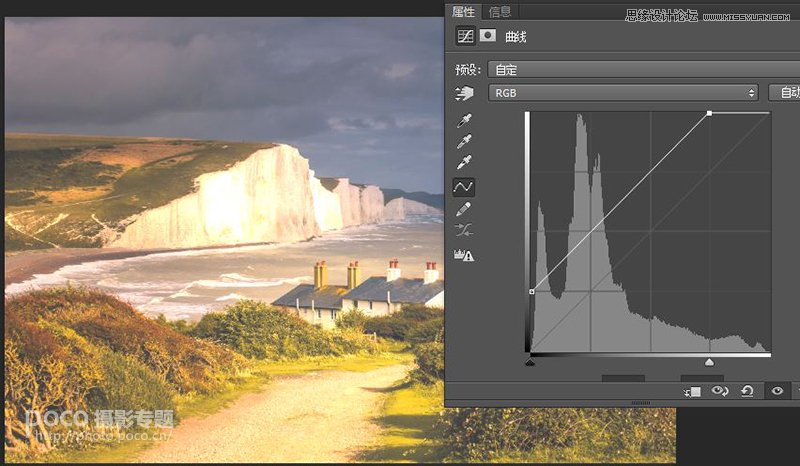Open the RGB channel dropdown
The image size is (800, 466).
point(623,93)
